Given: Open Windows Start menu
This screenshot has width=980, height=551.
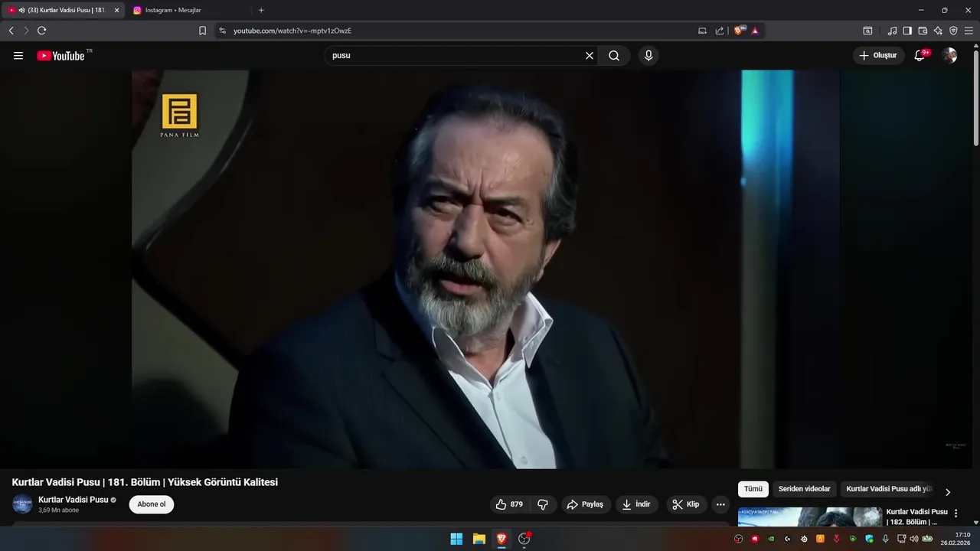Looking at the screenshot, I should [456, 539].
